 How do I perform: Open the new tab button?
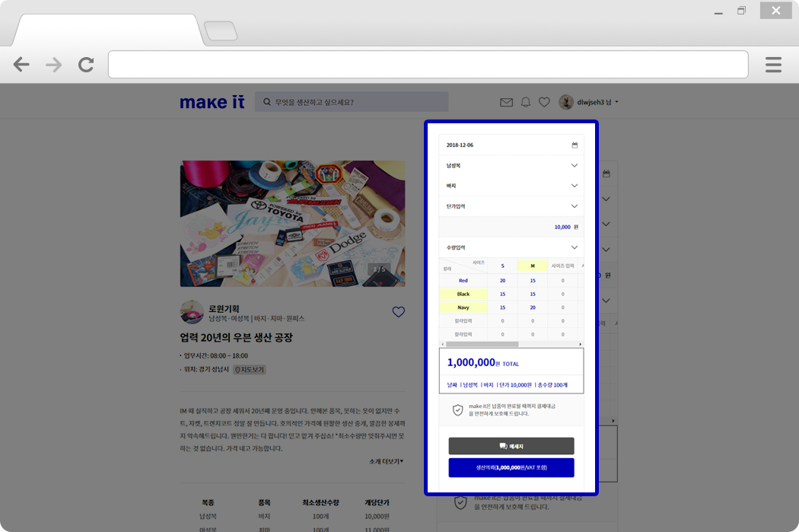(x=221, y=31)
